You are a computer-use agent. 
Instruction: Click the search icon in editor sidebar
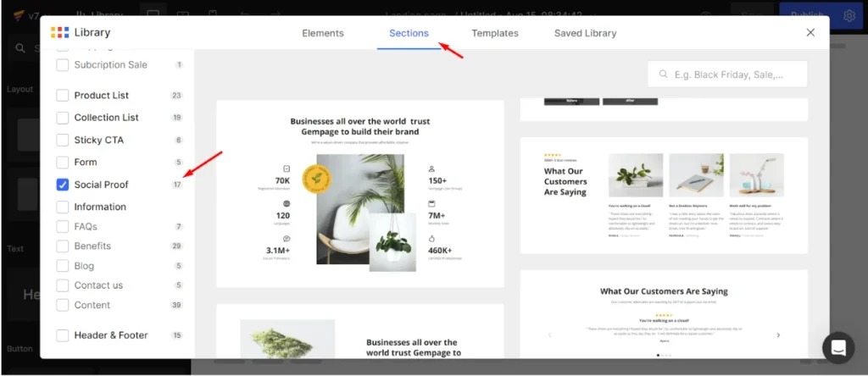20,48
